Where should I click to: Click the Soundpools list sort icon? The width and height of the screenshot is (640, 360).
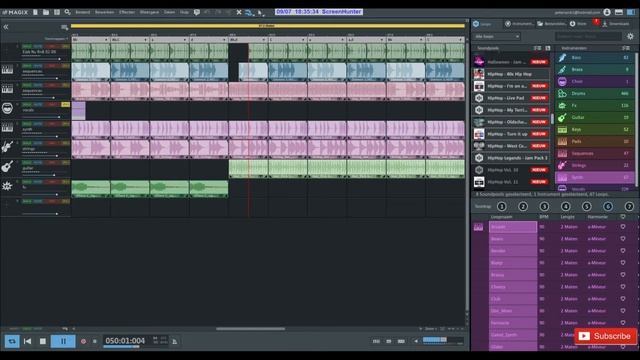pyautogui.click(x=538, y=48)
